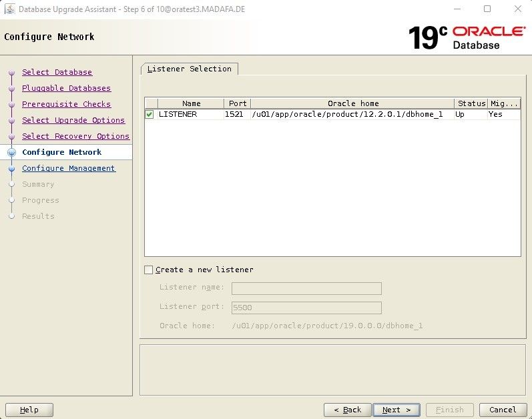Go to Select Database step
This screenshot has width=532, height=419.
(x=57, y=72)
